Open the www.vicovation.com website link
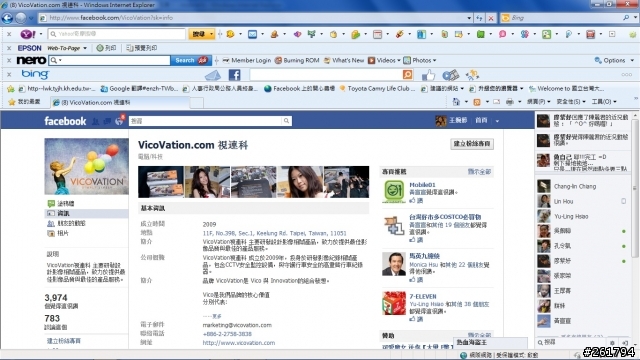 point(239,343)
